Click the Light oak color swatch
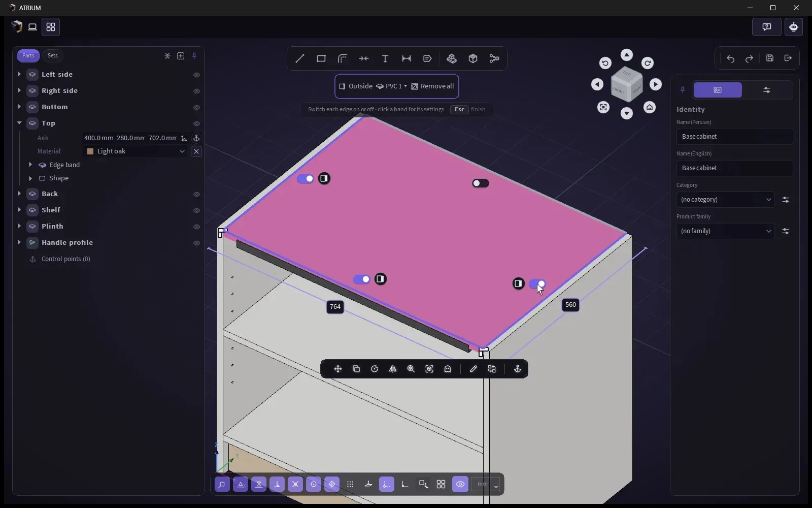812x508 pixels. pos(90,151)
